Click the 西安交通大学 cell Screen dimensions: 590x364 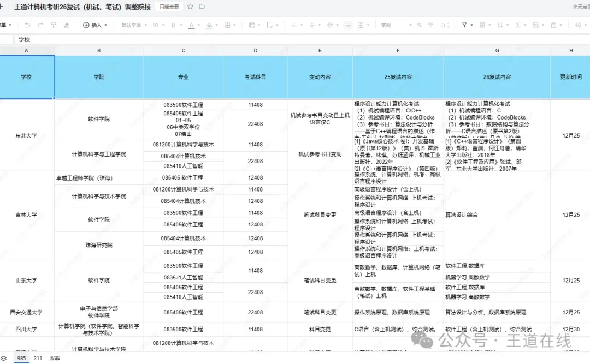(26, 312)
